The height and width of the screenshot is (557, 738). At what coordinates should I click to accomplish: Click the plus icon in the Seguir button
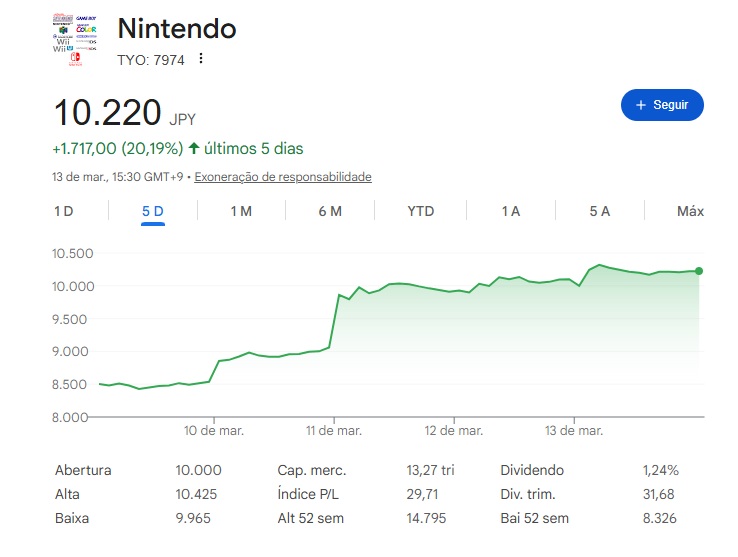pos(641,105)
